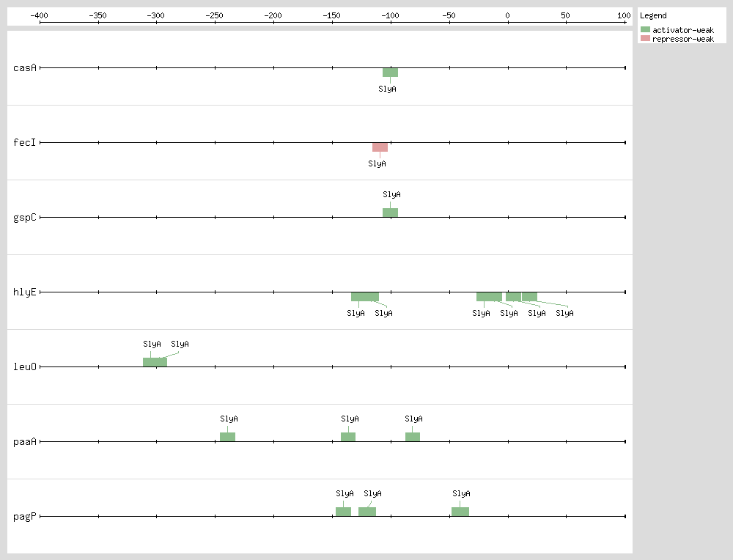Click the activator-weak legend text
The image size is (733, 560).
(683, 30)
